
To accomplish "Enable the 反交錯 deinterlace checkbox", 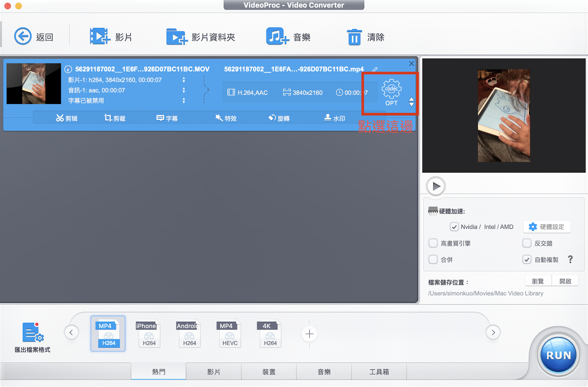I will (527, 243).
